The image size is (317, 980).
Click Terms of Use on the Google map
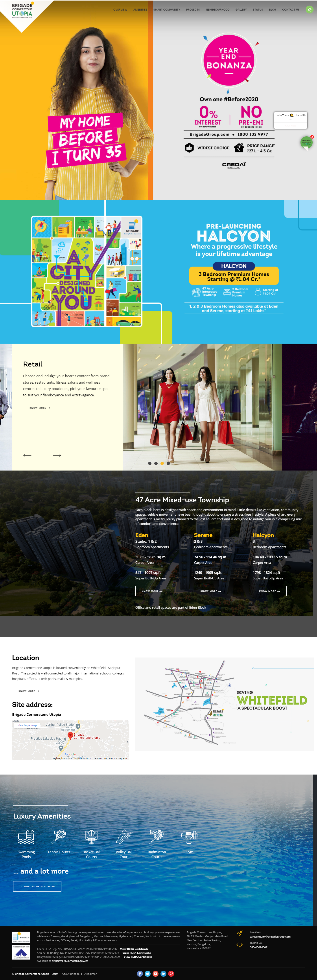[x=100, y=758]
